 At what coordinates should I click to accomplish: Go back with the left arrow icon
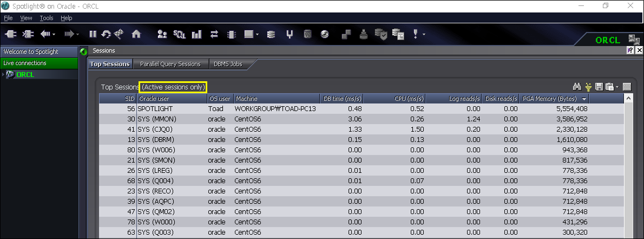(x=45, y=35)
